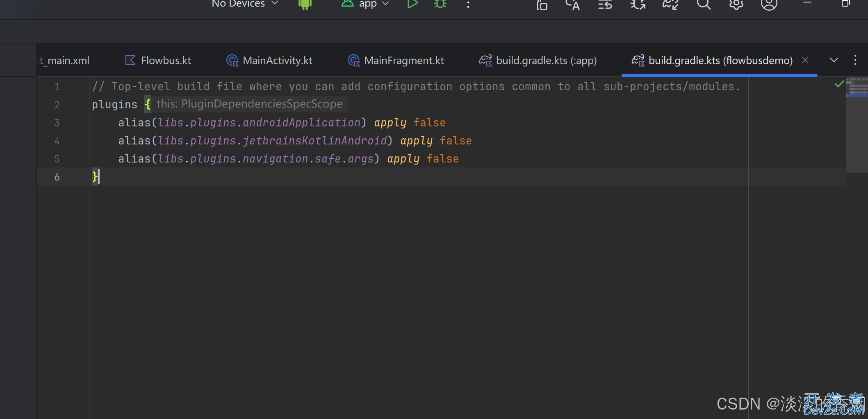Screen dimensions: 868x419
Task: Open Search Everywhere magnifier
Action: tap(704, 5)
